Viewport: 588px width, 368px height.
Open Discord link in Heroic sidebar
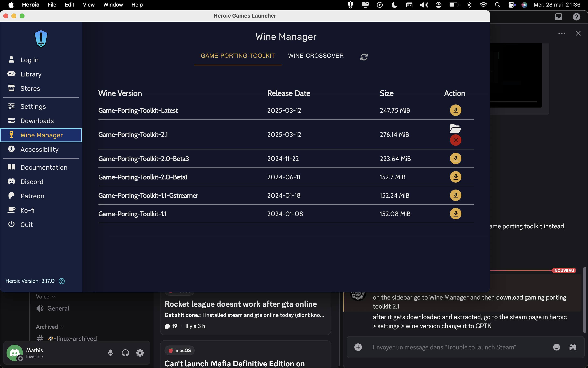point(41,182)
